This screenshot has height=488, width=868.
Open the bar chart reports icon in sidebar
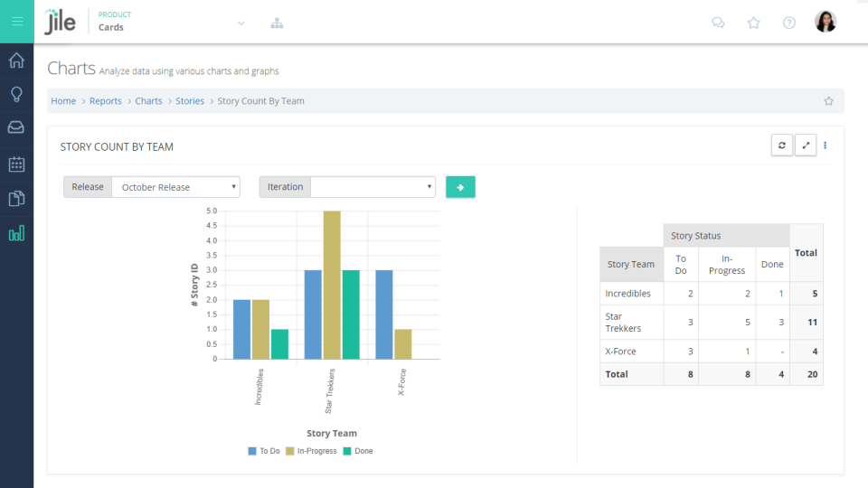click(x=16, y=233)
